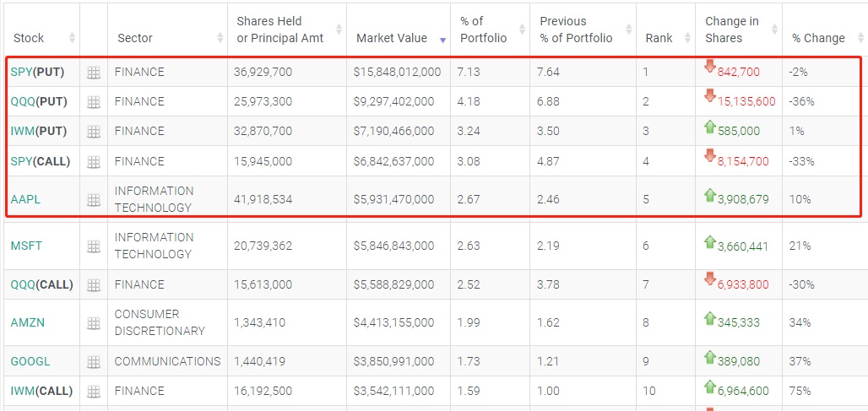Click the grid icon in IWM(CALL) row
868x411 pixels.
94,392
